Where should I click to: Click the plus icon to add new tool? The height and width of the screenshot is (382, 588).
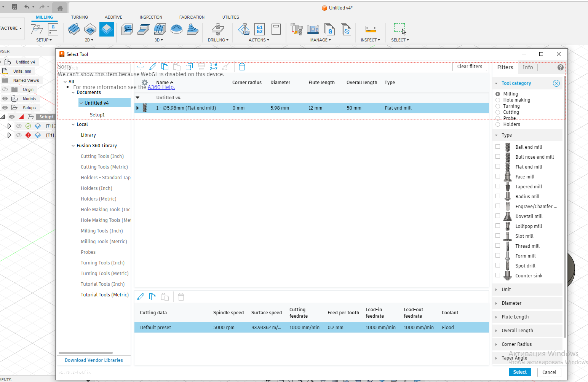pyautogui.click(x=141, y=67)
